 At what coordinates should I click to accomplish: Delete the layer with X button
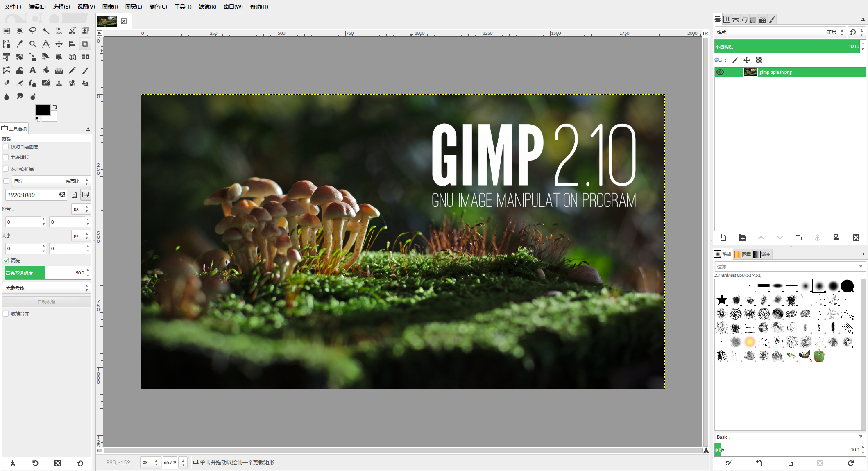tap(856, 238)
